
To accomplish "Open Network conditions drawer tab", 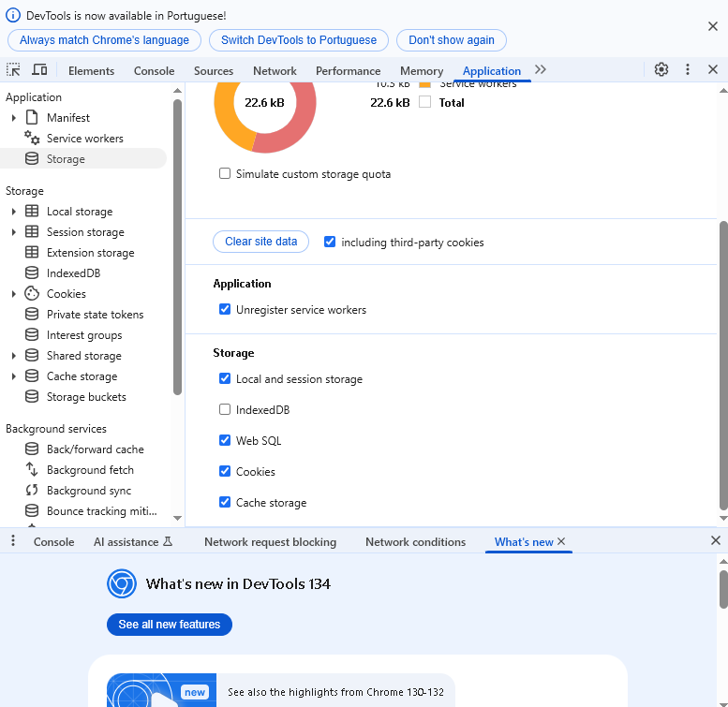I will click(x=416, y=542).
